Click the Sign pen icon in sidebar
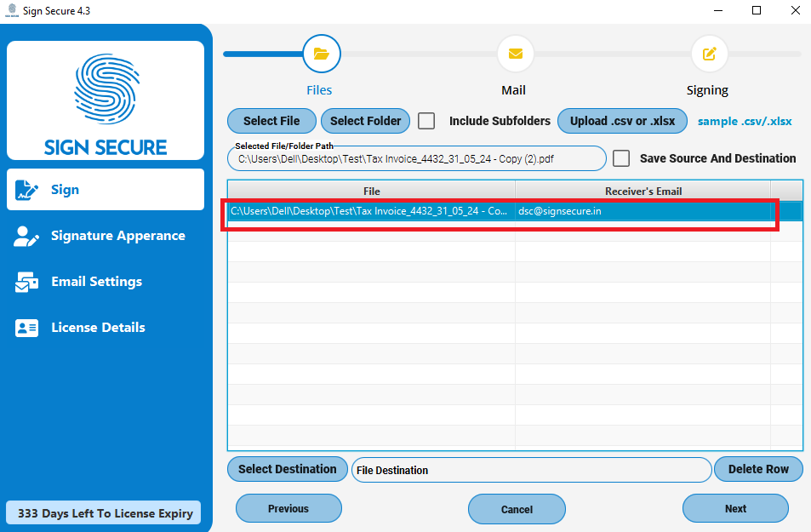Viewport: 811px width, 532px height. (26, 190)
